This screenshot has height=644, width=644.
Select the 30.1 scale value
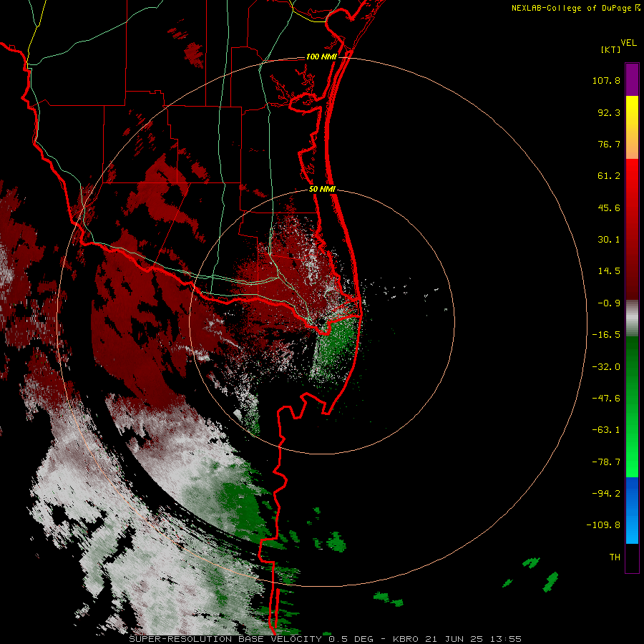click(609, 240)
